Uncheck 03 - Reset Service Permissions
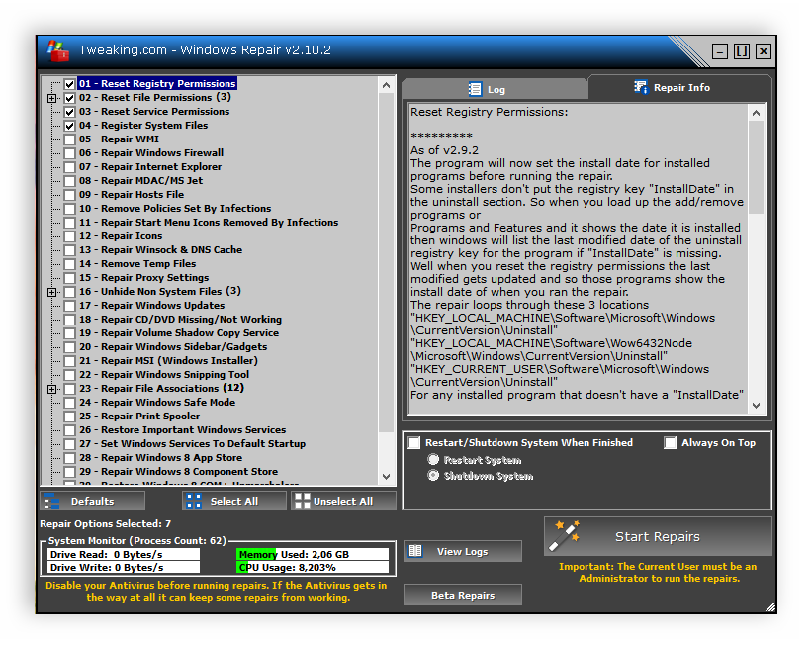 click(x=69, y=112)
